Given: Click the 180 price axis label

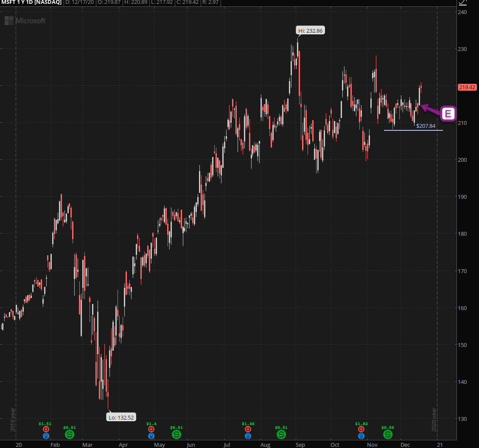Looking at the screenshot, I should 462,234.
